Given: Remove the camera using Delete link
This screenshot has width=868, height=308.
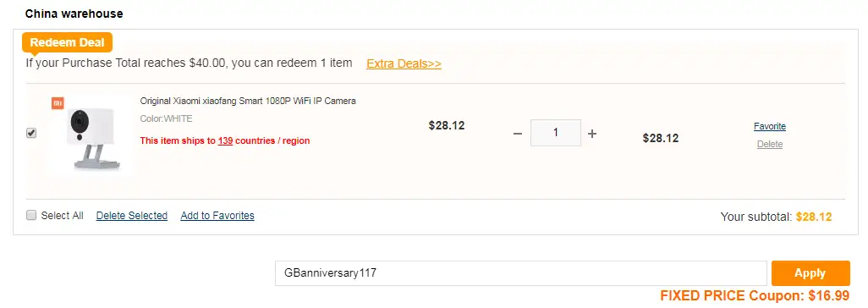Looking at the screenshot, I should [770, 144].
